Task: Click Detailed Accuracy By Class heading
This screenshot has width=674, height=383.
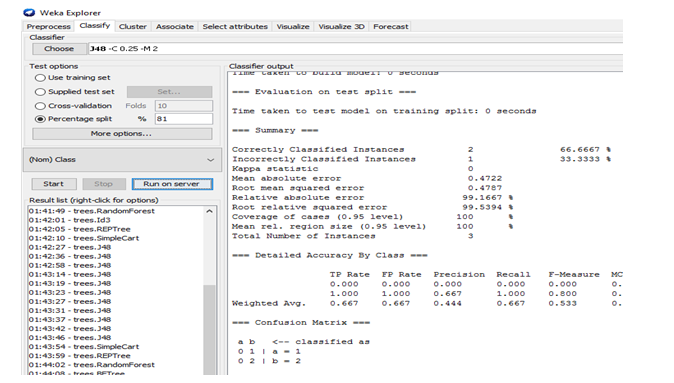Action: click(329, 255)
